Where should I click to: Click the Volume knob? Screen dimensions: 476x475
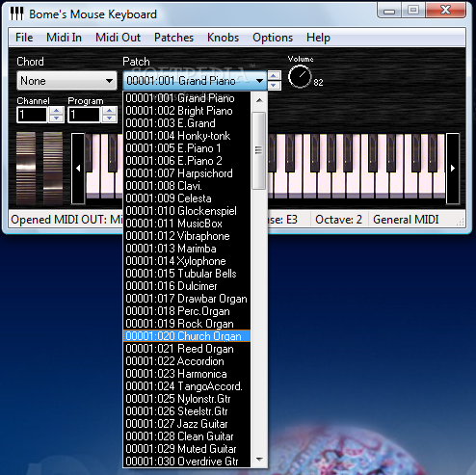pos(300,76)
